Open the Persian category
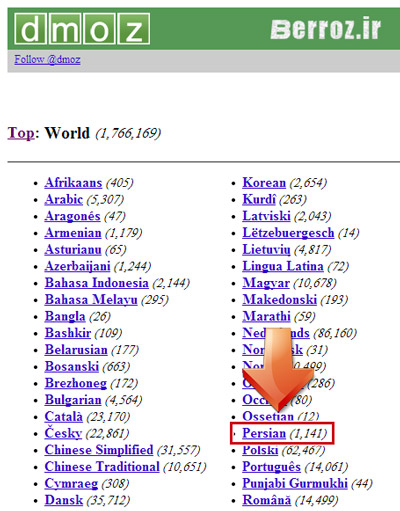The image size is (400, 511). pos(264,433)
